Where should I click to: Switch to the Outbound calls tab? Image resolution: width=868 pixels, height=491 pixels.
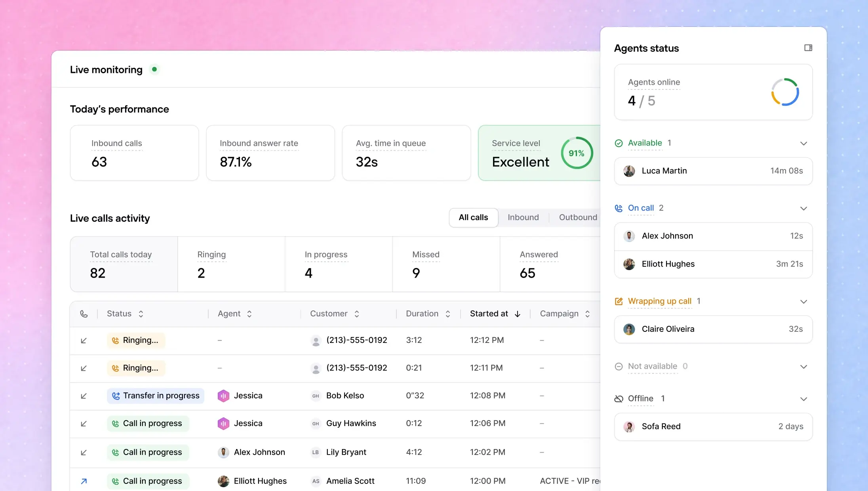(x=578, y=218)
